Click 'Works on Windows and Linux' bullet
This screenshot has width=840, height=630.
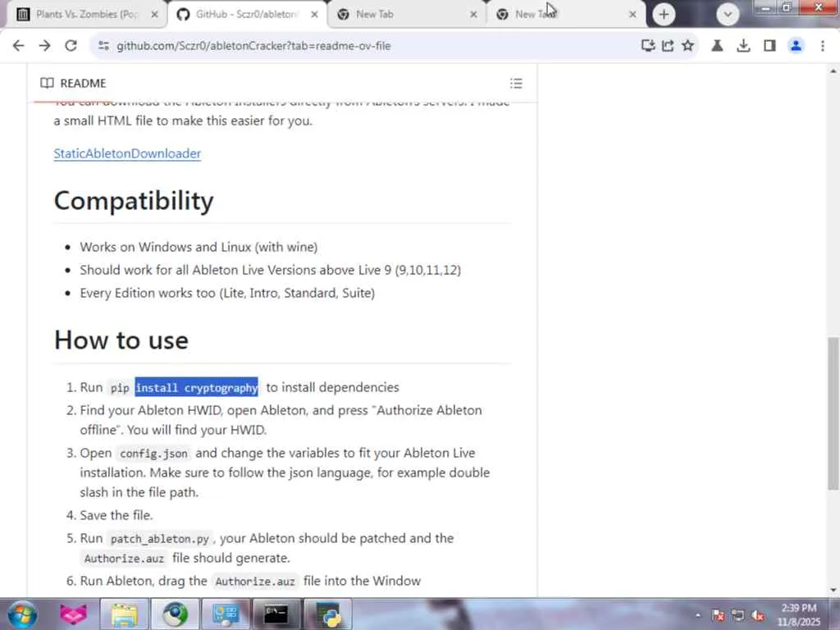(199, 247)
